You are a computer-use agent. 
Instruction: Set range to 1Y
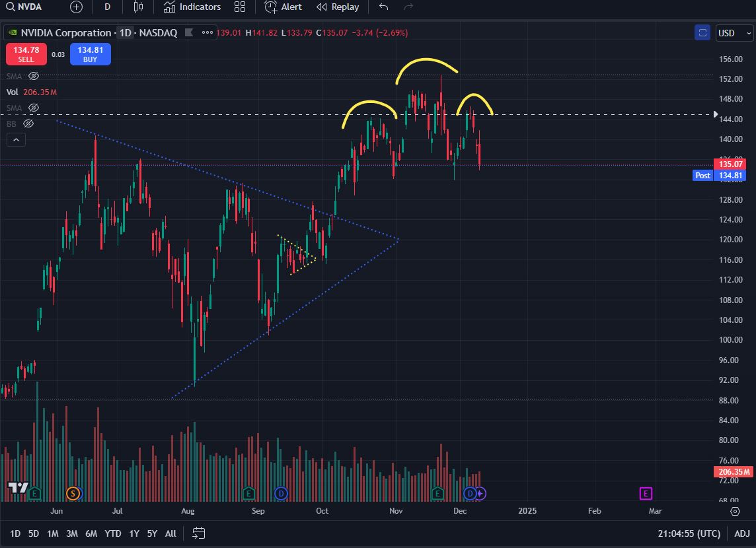(x=134, y=533)
